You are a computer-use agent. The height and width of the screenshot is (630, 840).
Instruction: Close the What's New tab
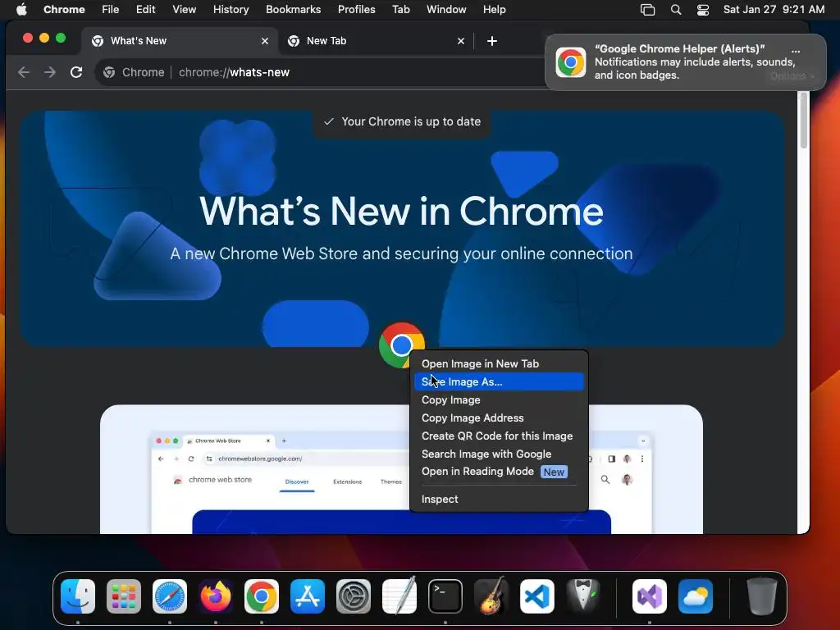coord(265,41)
